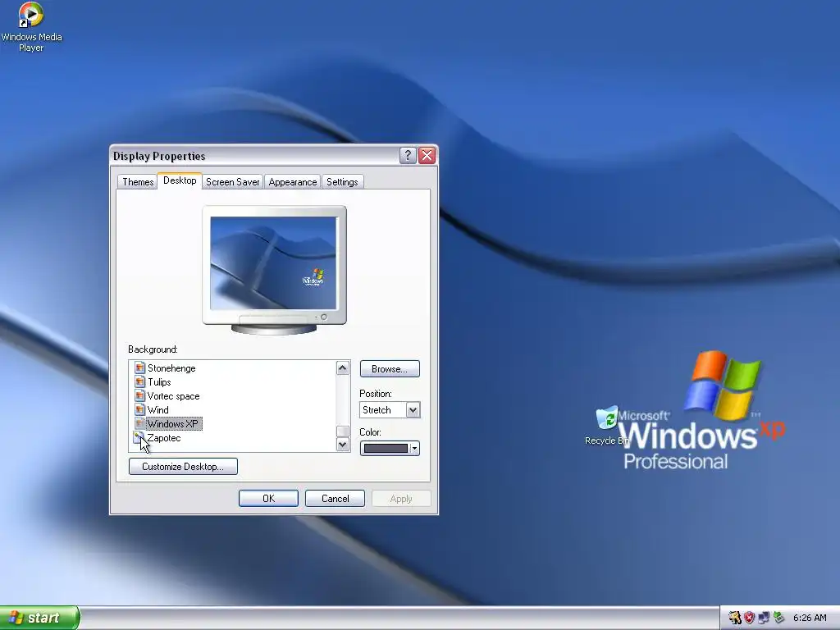
Task: Open the Start menu
Action: coord(39,618)
